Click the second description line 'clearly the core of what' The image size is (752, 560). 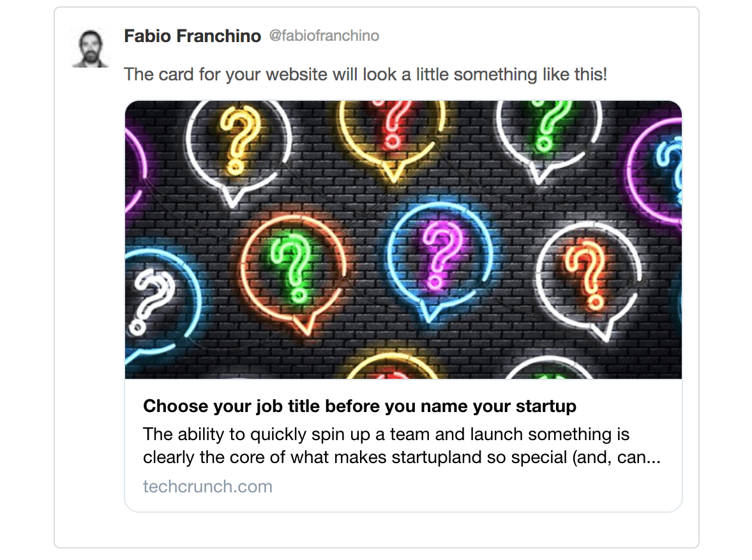pyautogui.click(x=402, y=457)
